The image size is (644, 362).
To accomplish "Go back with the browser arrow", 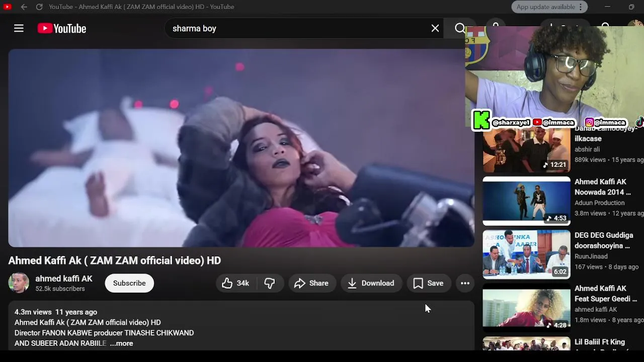I will click(x=24, y=7).
